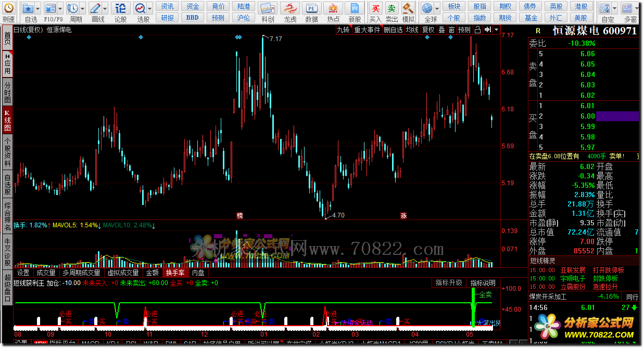Open the 论股 forum icon
This screenshot has height=348, width=644.
[x=120, y=8]
